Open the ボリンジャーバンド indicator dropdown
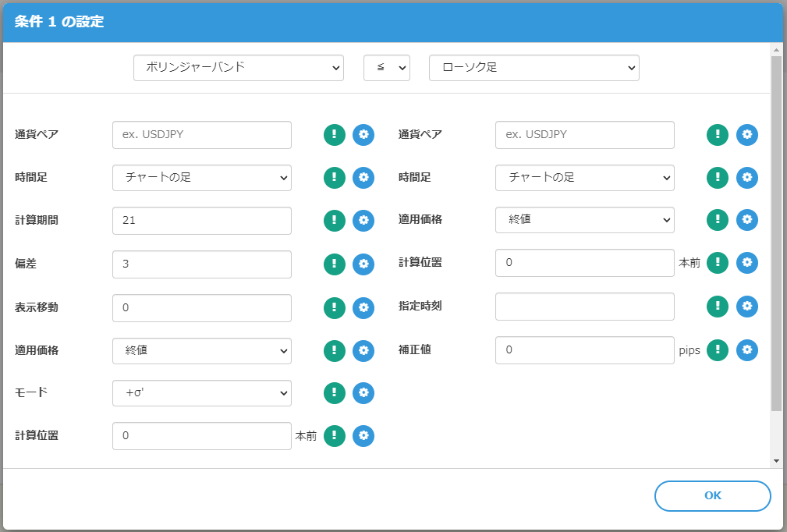The height and width of the screenshot is (532, 787). pos(239,68)
